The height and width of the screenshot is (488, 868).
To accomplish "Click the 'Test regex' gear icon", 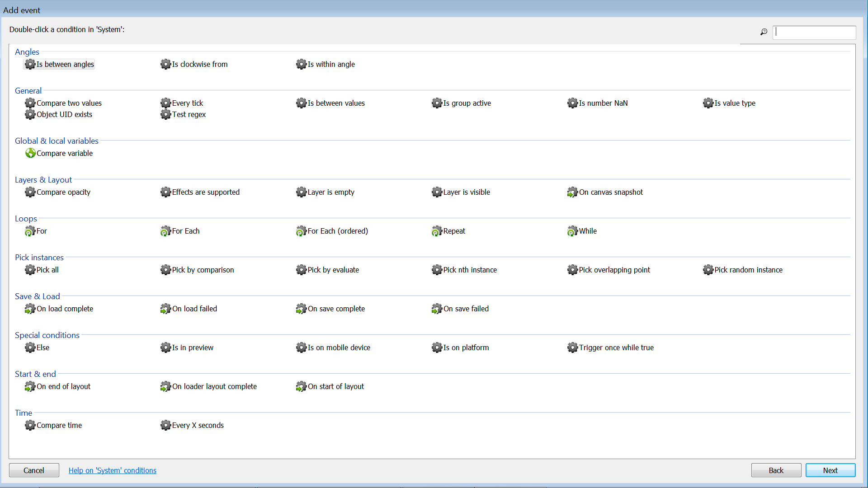I will coord(165,114).
